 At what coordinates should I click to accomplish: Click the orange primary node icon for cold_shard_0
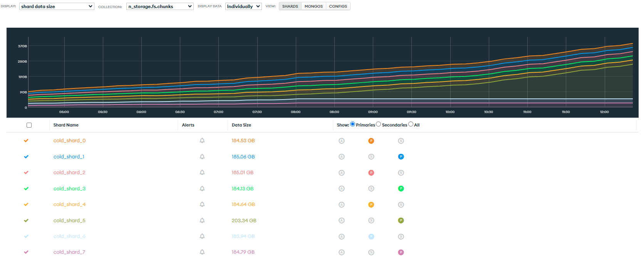pos(371,141)
